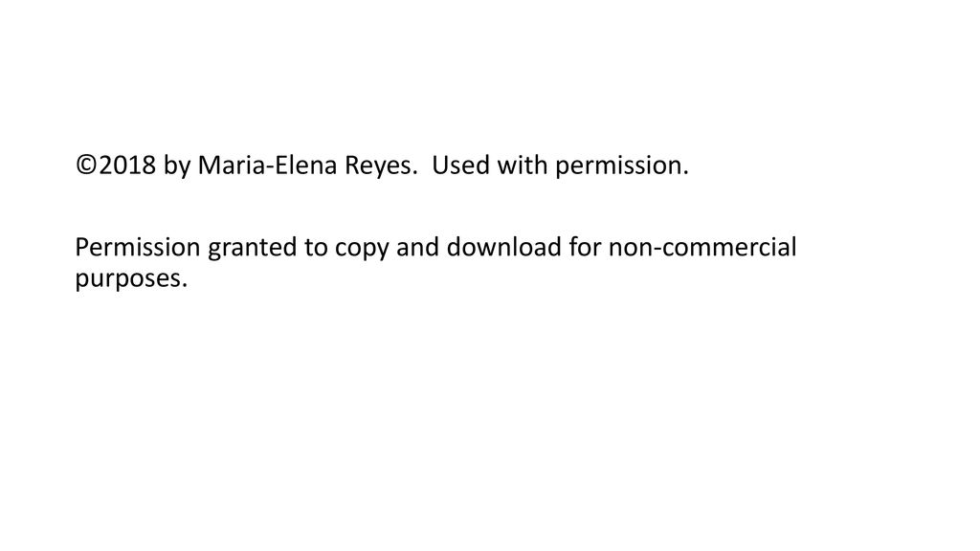The image size is (980, 551).
Task: Click the word with after Used
Action: pyautogui.click(x=523, y=165)
